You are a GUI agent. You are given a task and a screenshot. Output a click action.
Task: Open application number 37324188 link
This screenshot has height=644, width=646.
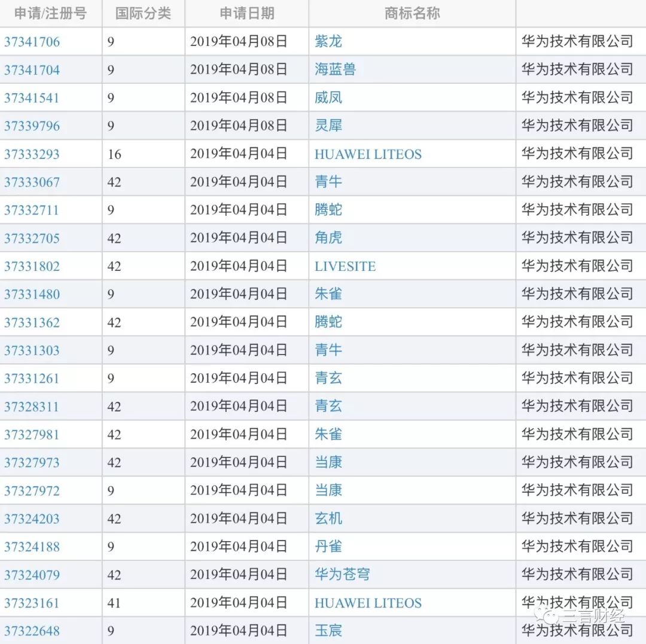pos(32,547)
